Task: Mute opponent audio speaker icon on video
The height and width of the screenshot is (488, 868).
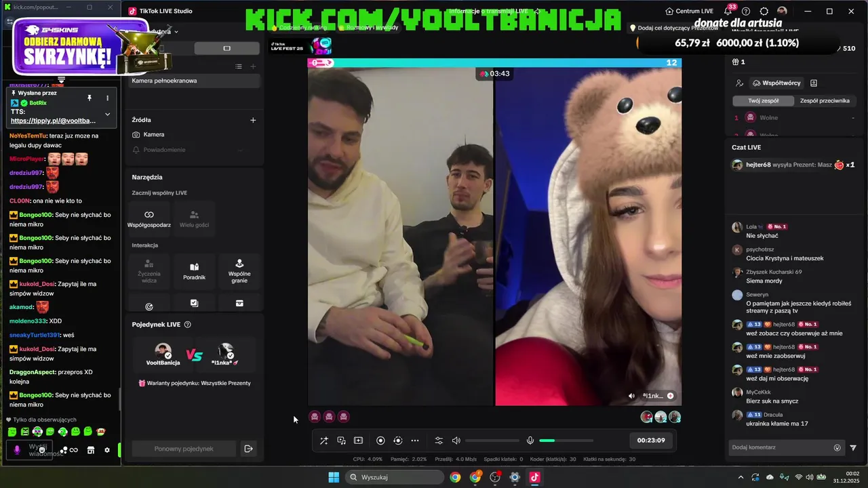Action: (632, 396)
